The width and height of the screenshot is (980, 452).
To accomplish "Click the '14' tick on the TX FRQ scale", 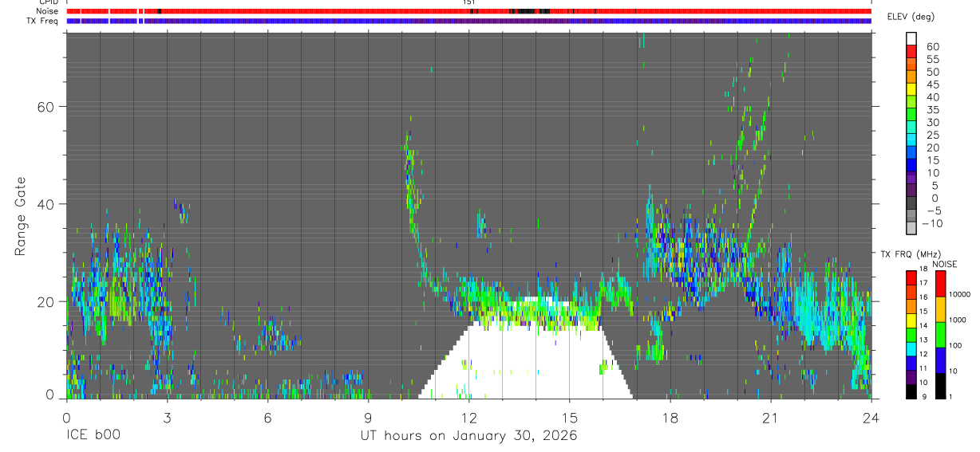I will (x=925, y=325).
